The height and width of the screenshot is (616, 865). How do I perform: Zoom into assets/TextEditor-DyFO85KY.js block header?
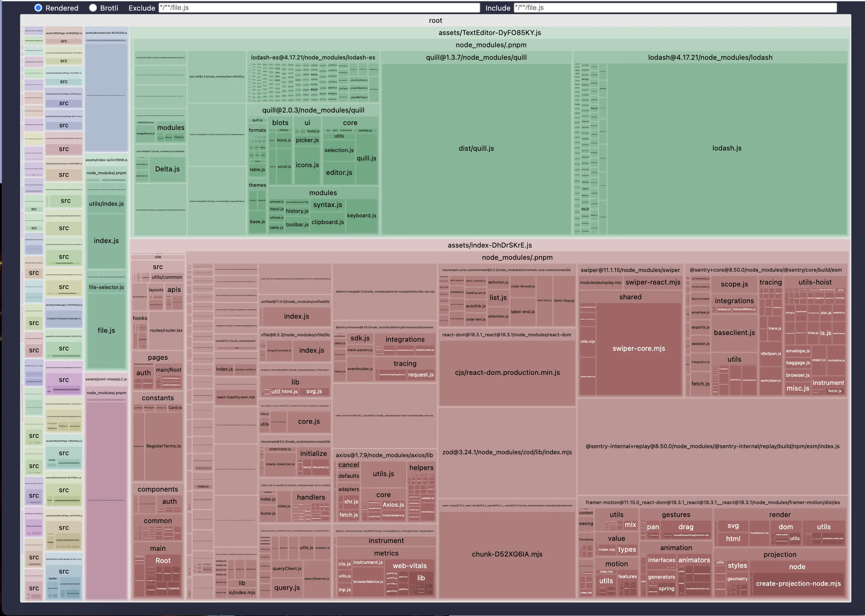pyautogui.click(x=490, y=32)
